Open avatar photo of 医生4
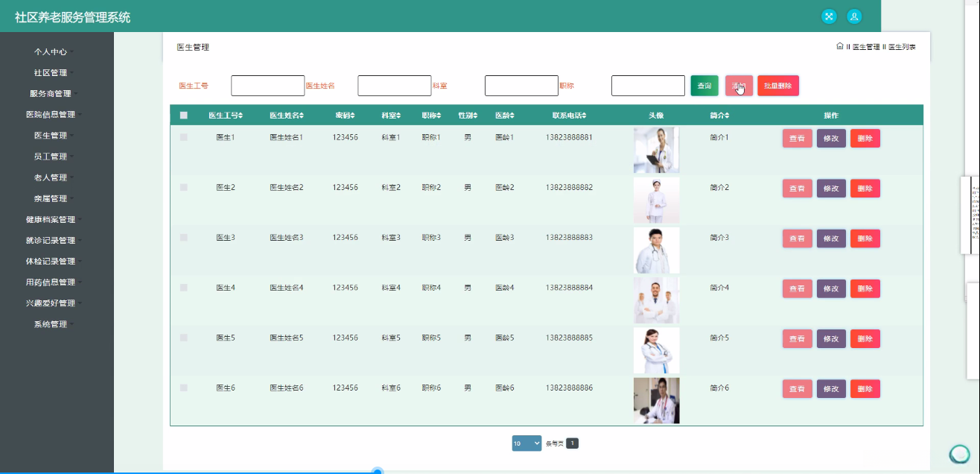 coord(656,300)
